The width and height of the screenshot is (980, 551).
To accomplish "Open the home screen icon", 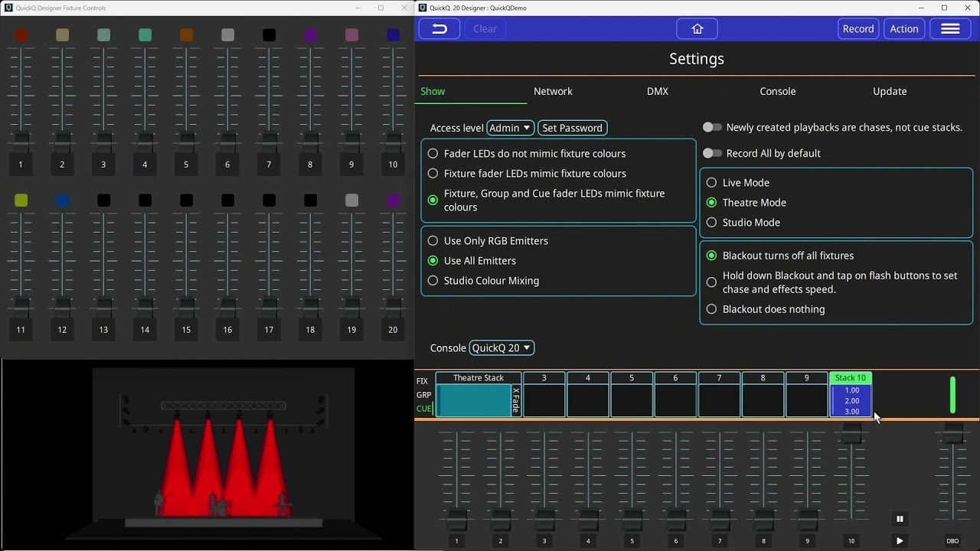I will 697,28.
